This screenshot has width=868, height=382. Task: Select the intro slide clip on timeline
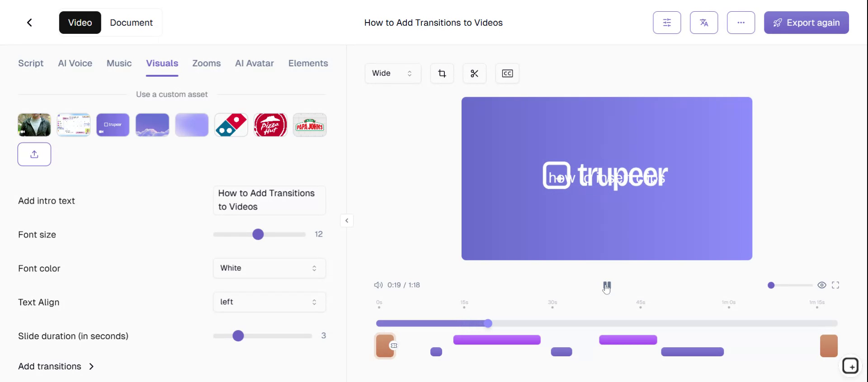click(x=385, y=346)
